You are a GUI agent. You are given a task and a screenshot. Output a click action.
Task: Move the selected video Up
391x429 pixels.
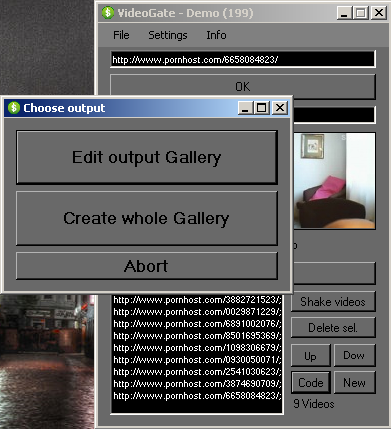[x=311, y=356]
